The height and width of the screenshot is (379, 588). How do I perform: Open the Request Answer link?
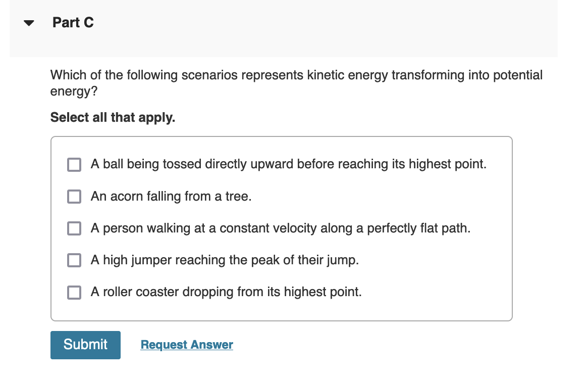(187, 345)
